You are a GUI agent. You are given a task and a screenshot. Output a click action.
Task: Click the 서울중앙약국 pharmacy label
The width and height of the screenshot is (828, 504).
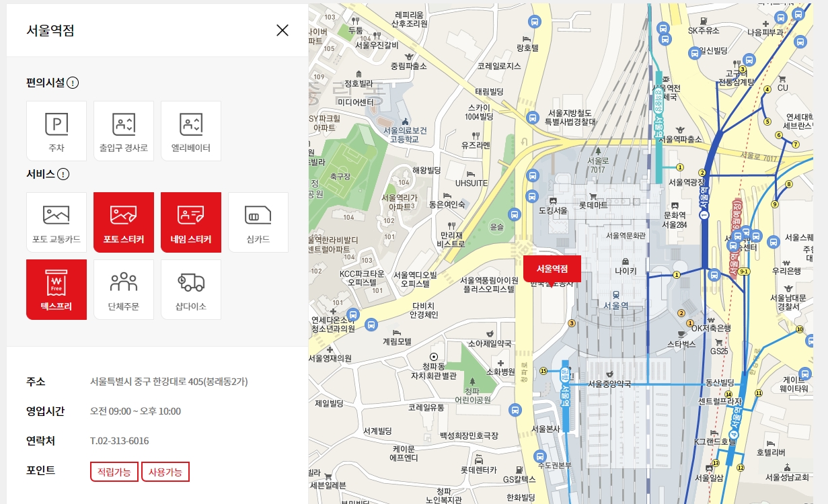[x=609, y=384]
